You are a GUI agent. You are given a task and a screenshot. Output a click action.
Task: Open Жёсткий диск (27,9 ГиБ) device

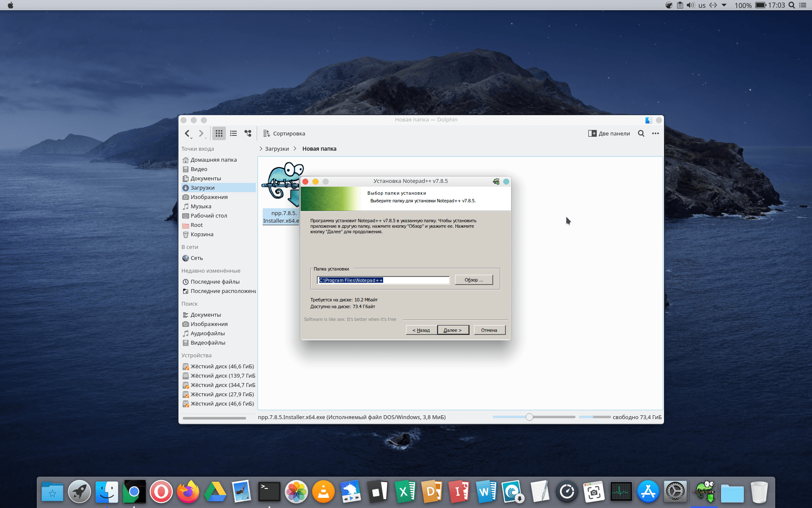[219, 394]
